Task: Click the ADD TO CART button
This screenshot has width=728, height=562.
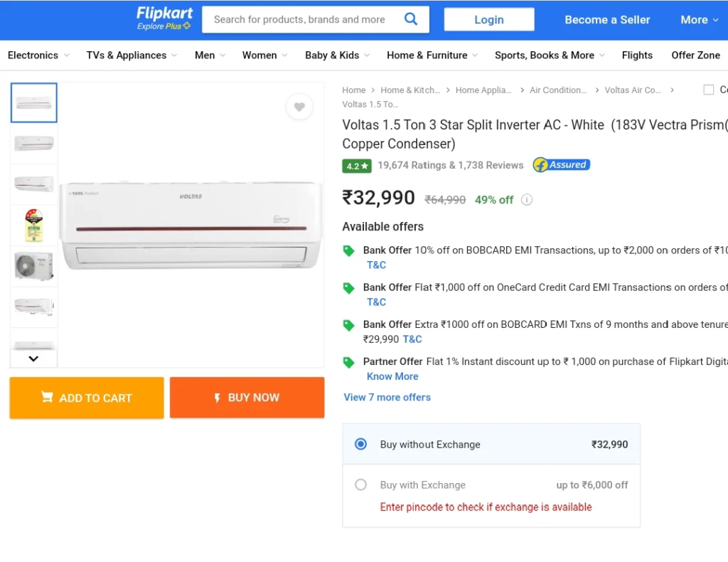Action: (x=87, y=398)
